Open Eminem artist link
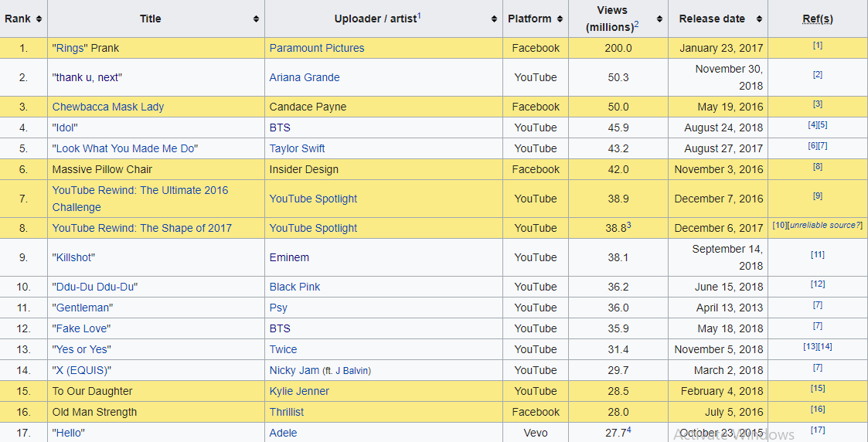868x442 pixels. (x=289, y=257)
